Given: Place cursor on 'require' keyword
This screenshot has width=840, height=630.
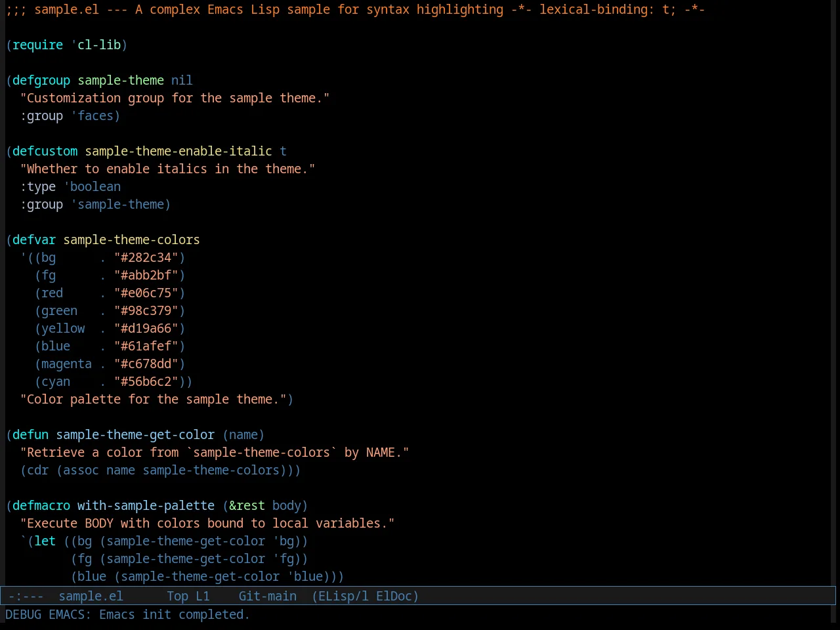Looking at the screenshot, I should tap(38, 45).
